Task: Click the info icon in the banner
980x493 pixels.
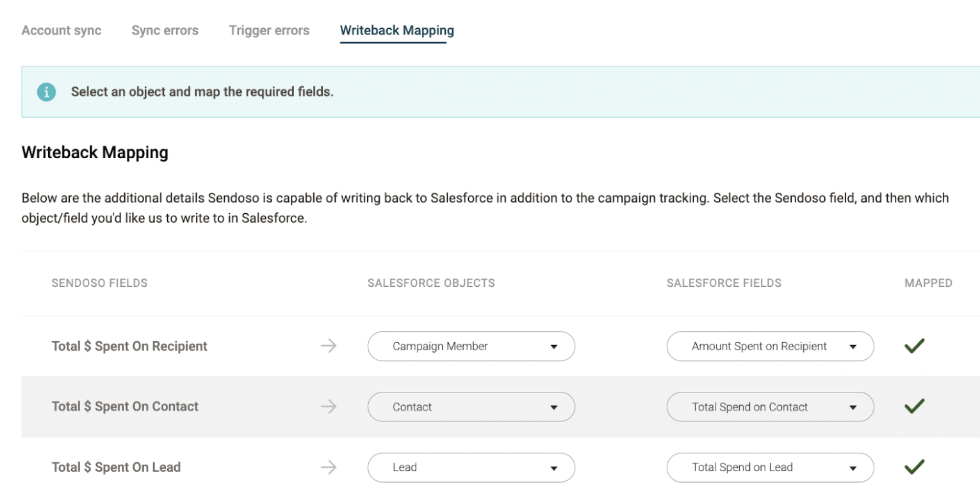Action: pyautogui.click(x=46, y=92)
